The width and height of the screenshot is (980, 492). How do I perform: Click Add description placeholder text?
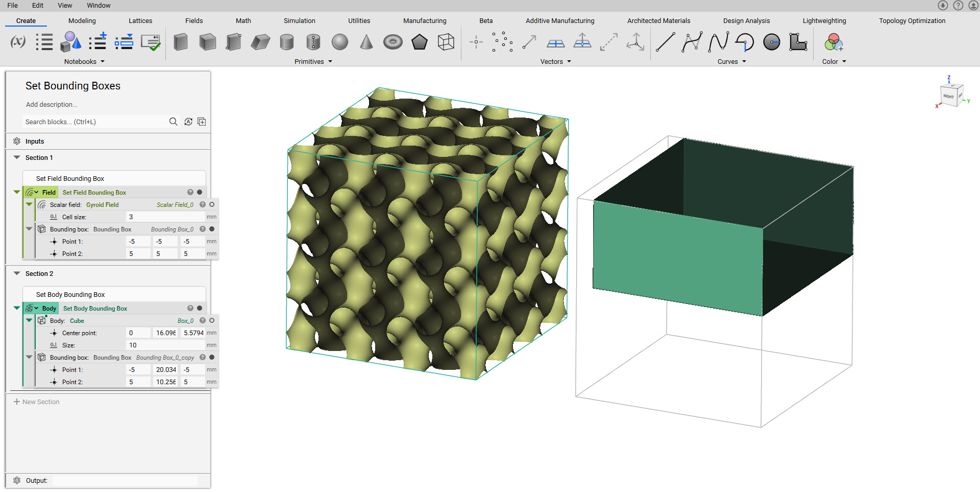pyautogui.click(x=52, y=104)
